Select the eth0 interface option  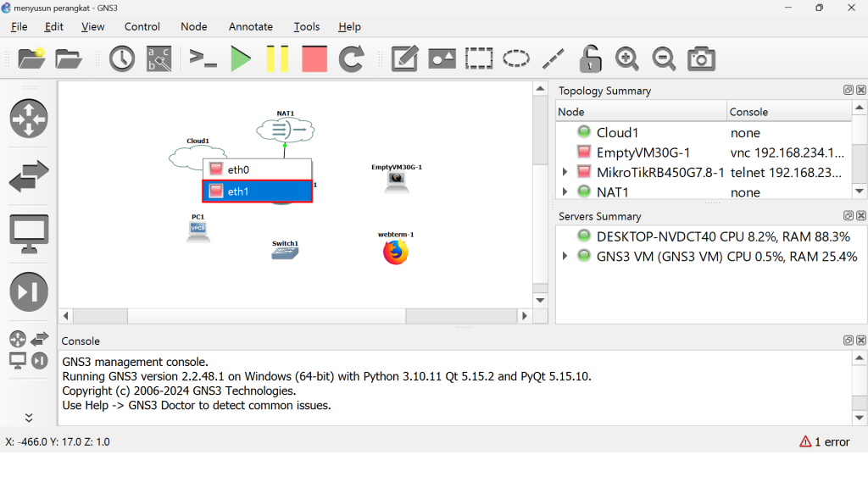pos(257,169)
